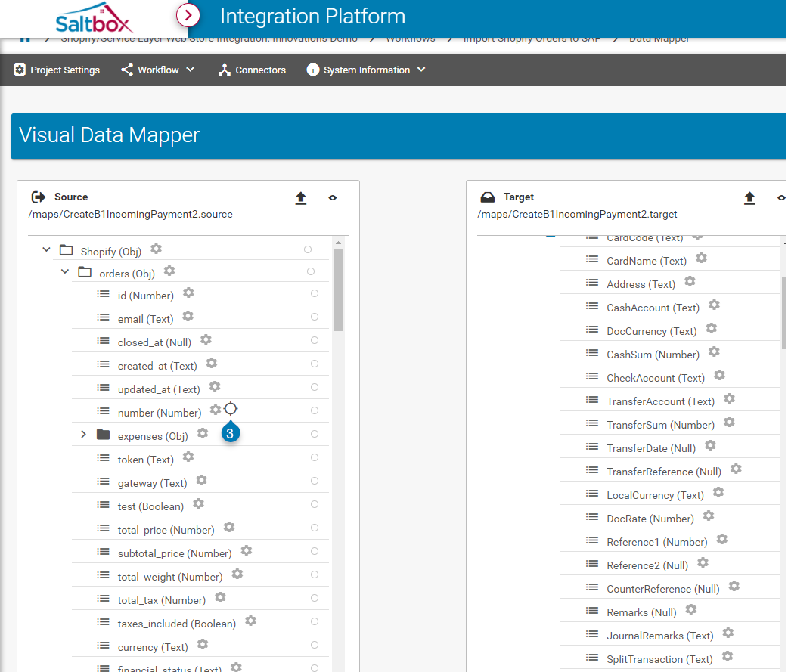Select the CheckAccount (Text) target field
The height and width of the screenshot is (672, 788).
[656, 378]
